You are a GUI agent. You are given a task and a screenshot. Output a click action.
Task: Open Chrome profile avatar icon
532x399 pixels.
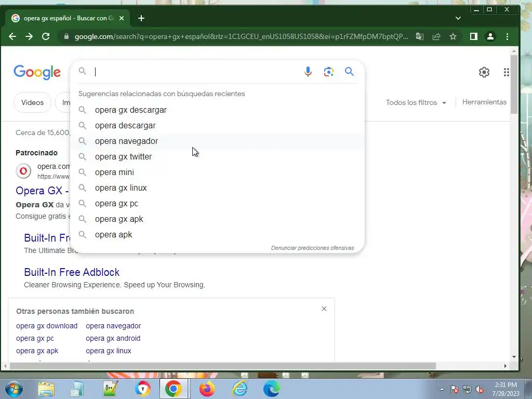pyautogui.click(x=490, y=36)
